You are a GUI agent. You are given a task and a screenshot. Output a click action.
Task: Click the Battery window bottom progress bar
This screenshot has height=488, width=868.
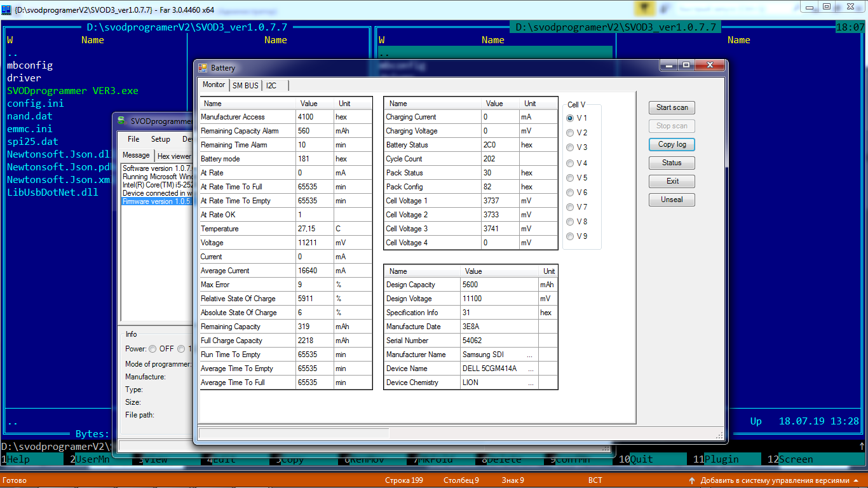coord(294,433)
